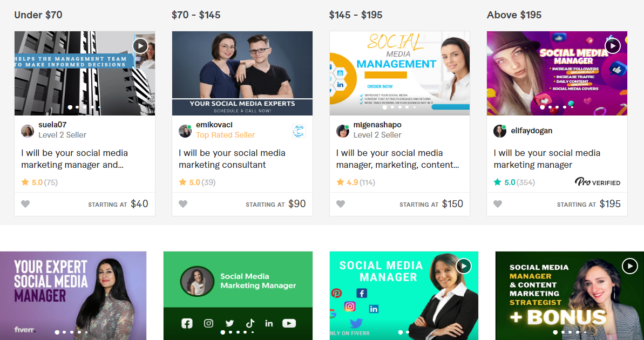Click the $195 starting price on elifaydogan's gig

(x=610, y=203)
